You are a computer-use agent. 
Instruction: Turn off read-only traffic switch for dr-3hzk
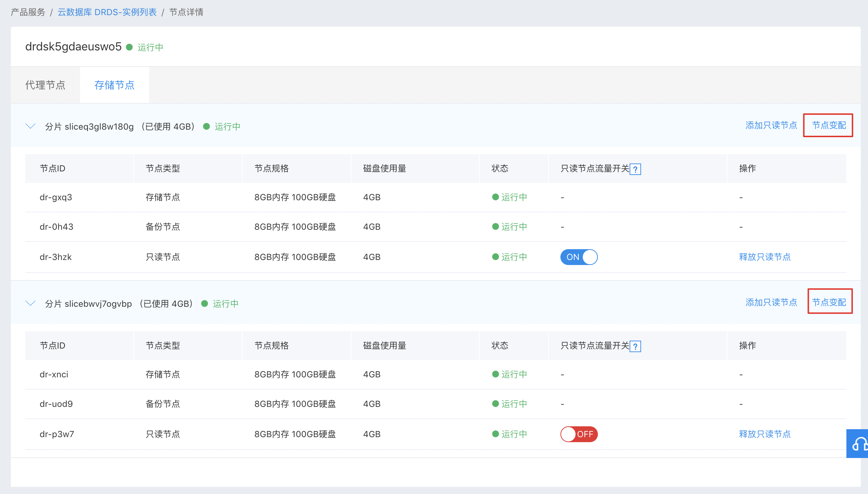pyautogui.click(x=579, y=257)
